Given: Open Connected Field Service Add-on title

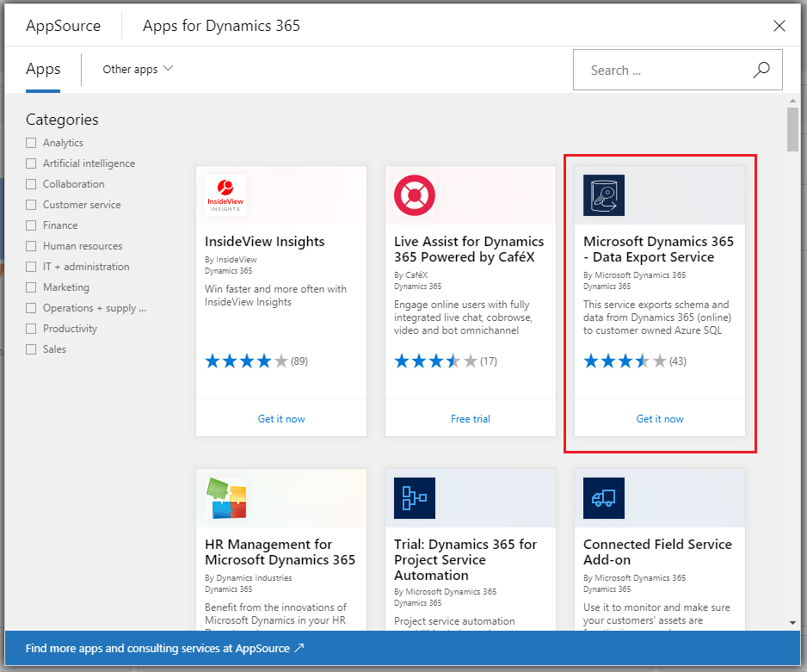Looking at the screenshot, I should [657, 552].
